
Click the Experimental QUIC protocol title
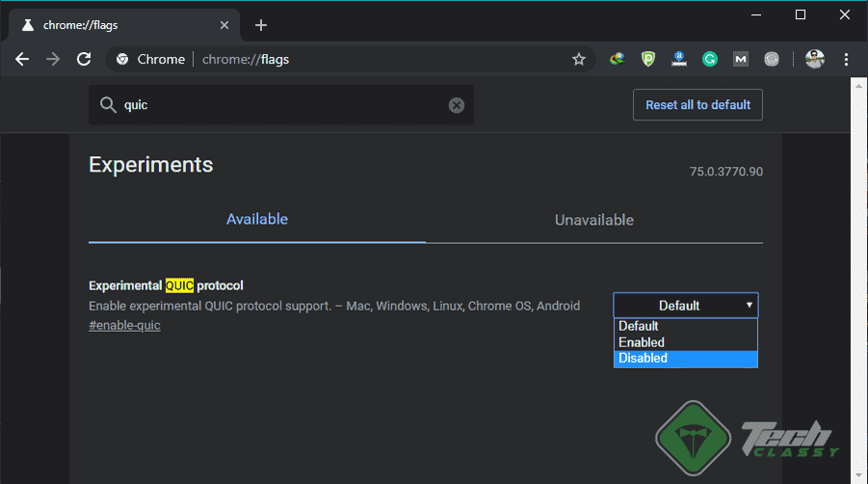166,285
